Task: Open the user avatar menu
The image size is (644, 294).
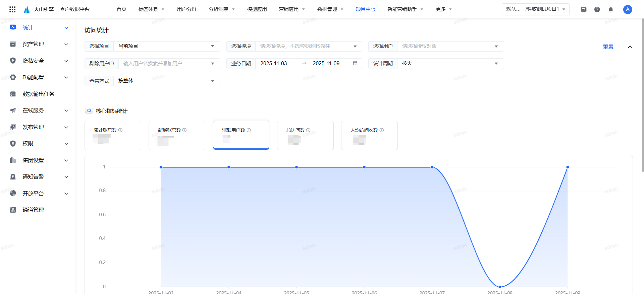Action: click(x=628, y=9)
